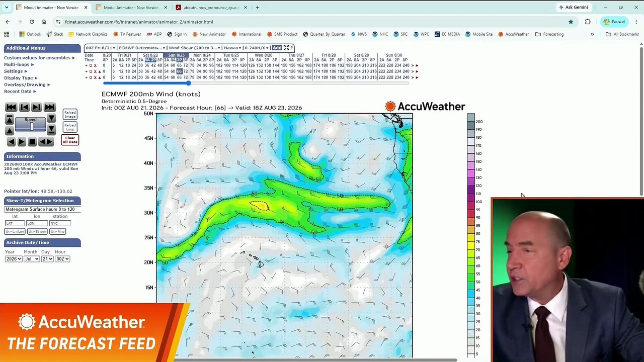This screenshot has width=644, height=362.
Task: Click the LAT input field
Action: point(15,223)
